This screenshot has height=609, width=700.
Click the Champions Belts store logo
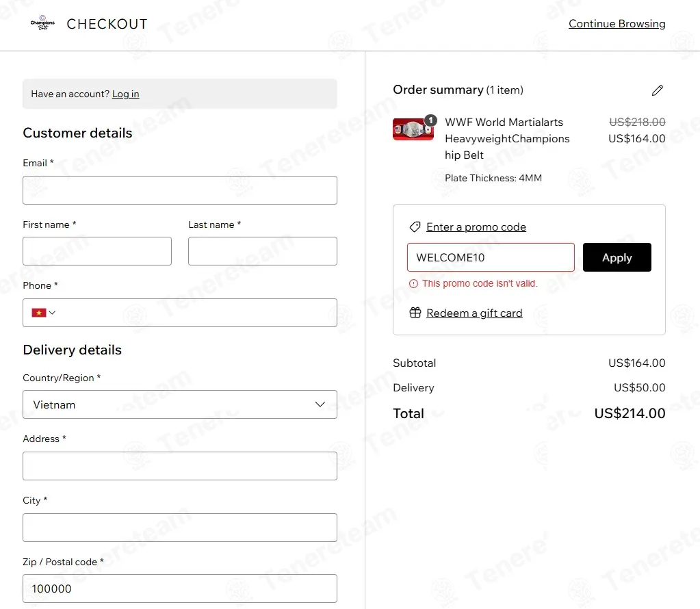pyautogui.click(x=42, y=23)
